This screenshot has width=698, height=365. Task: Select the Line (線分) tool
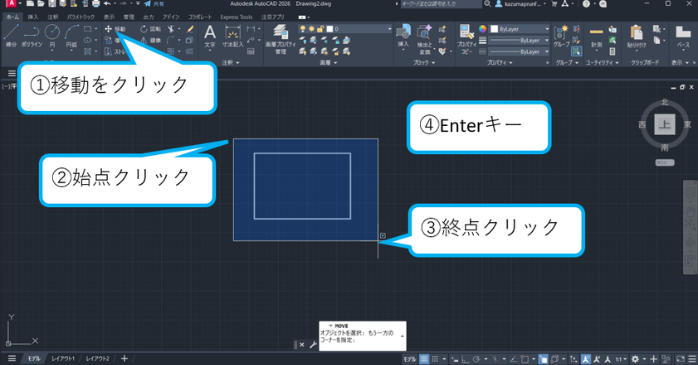tap(11, 36)
